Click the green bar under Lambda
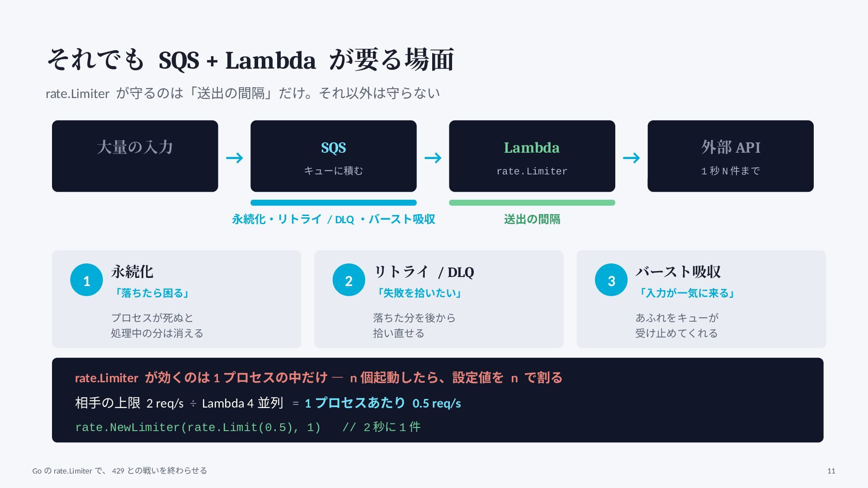 coord(532,203)
